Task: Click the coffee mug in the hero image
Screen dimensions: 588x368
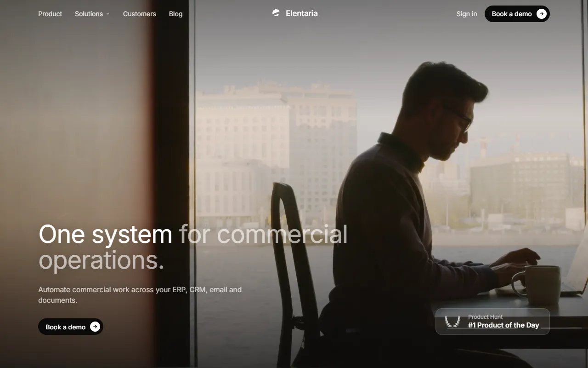Action: [537, 284]
